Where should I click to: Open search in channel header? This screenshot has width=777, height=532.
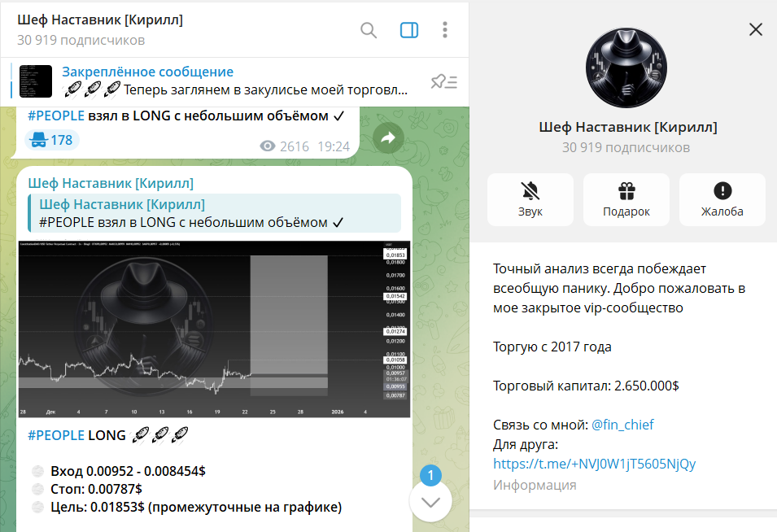tap(369, 30)
